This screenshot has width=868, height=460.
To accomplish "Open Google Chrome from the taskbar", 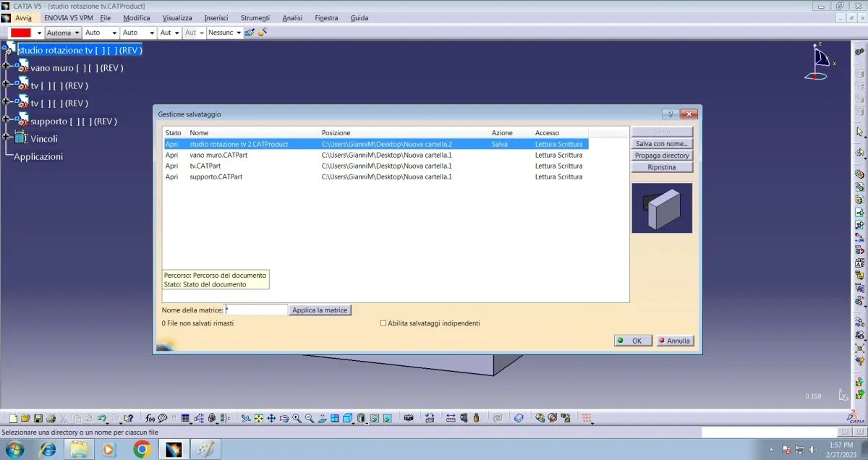I will click(142, 449).
